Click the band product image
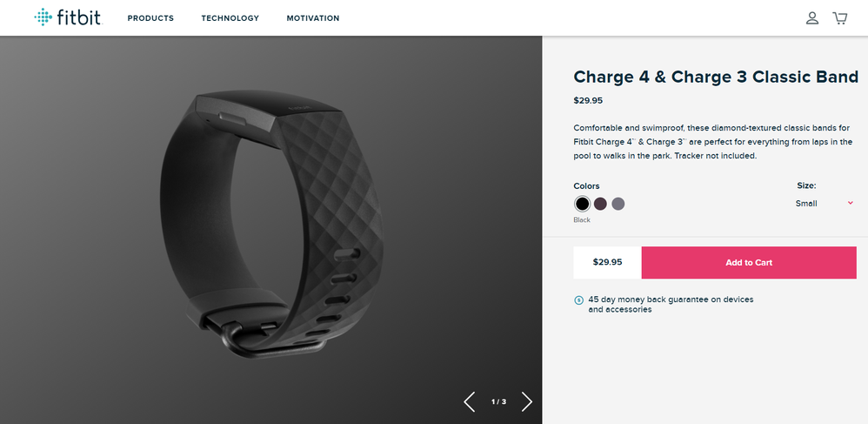The image size is (868, 424). pyautogui.click(x=271, y=225)
